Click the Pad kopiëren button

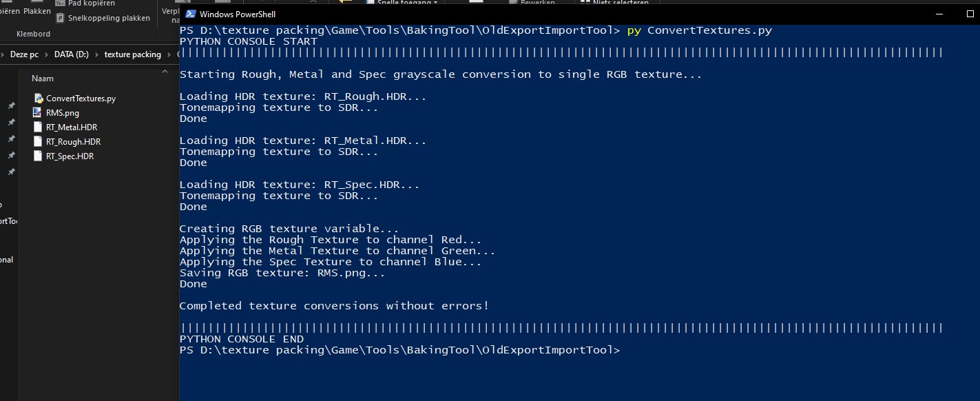[x=91, y=3]
